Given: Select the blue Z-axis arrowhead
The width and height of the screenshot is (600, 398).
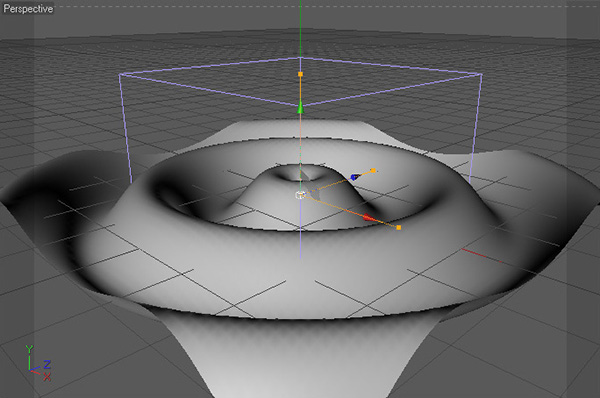Looking at the screenshot, I should [355, 177].
